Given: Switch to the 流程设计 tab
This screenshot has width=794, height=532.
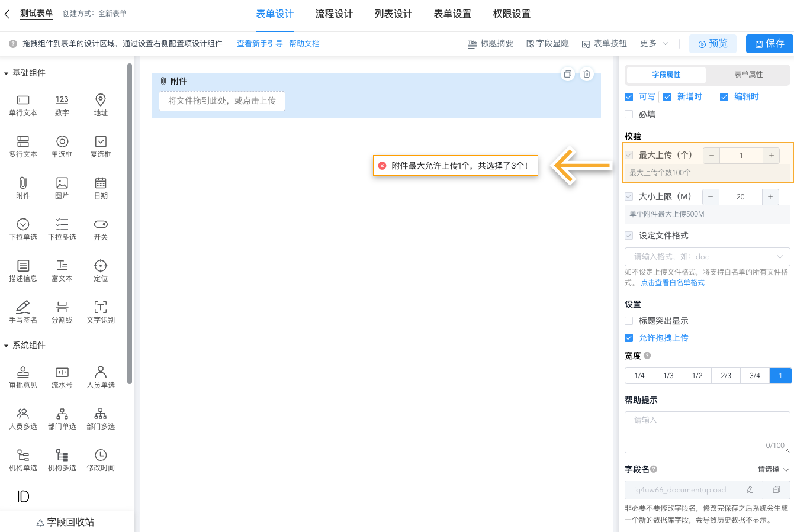Looking at the screenshot, I should [334, 14].
